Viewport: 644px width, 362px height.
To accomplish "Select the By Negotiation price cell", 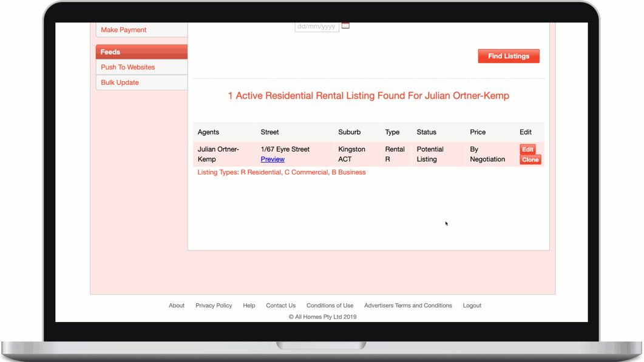I will tap(490, 155).
